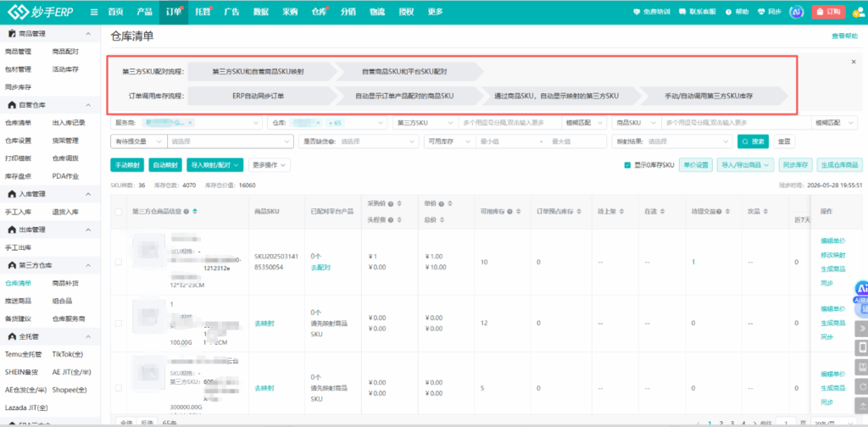Sort the 在途 column

point(662,211)
